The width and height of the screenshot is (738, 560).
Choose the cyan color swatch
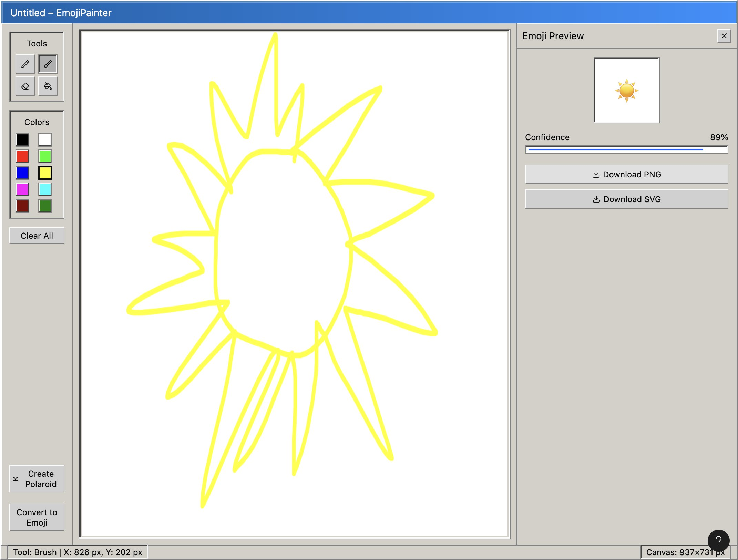coord(45,190)
